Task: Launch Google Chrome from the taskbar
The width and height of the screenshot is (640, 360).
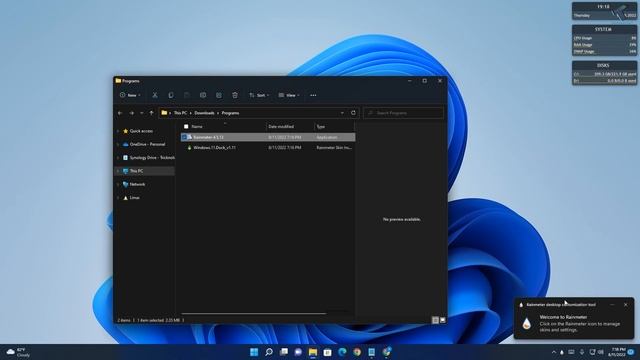Action: [x=357, y=352]
